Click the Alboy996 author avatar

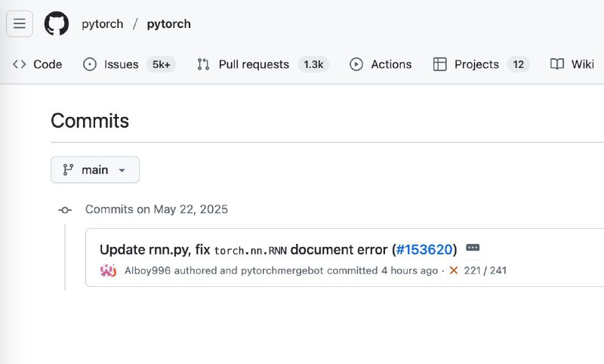108,270
